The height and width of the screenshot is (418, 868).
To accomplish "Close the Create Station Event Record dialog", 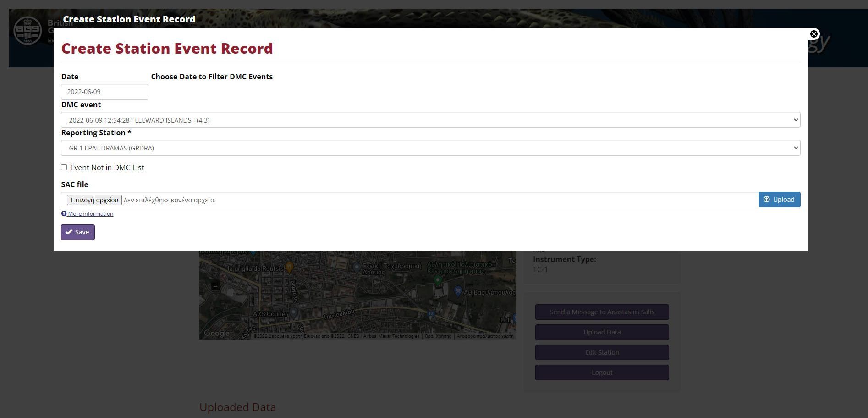I will 813,34.
